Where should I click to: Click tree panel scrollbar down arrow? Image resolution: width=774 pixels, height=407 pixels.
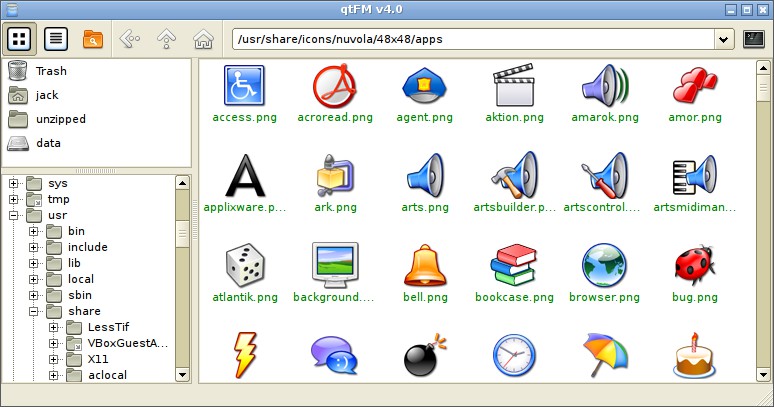click(183, 375)
